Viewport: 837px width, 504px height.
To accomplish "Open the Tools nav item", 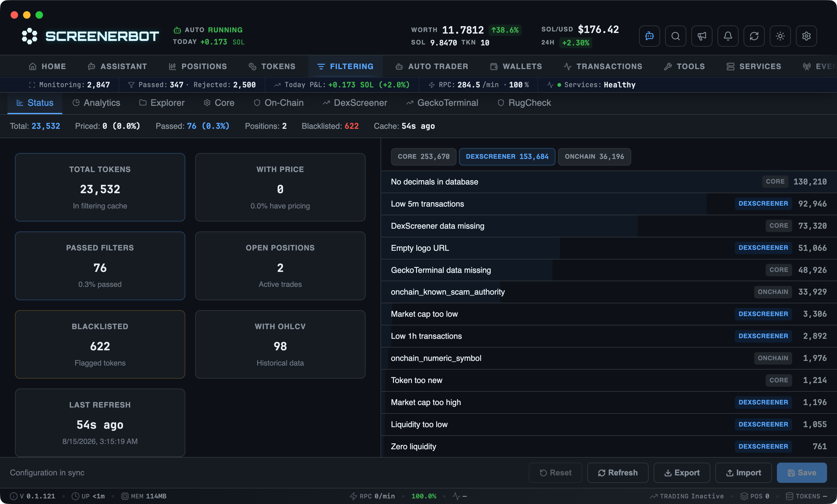I will coord(684,67).
